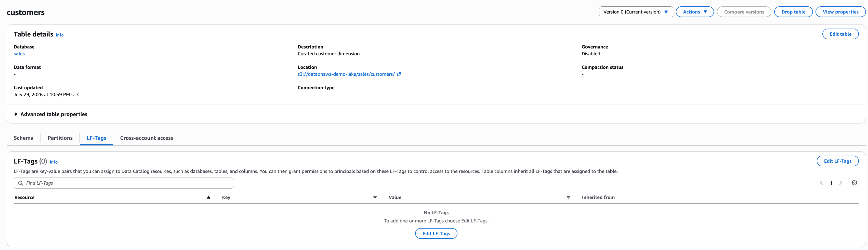Open the S3 location external link icon
This screenshot has height=250, width=868.
399,74
